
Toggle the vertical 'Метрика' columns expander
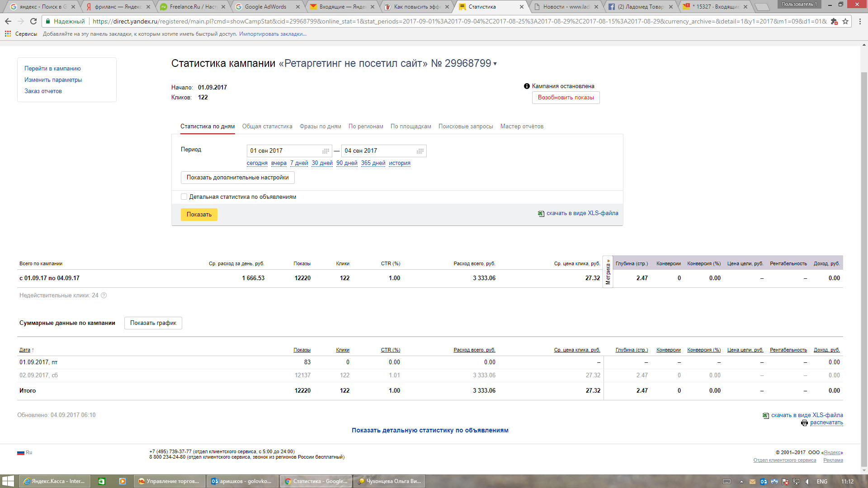pos(608,272)
